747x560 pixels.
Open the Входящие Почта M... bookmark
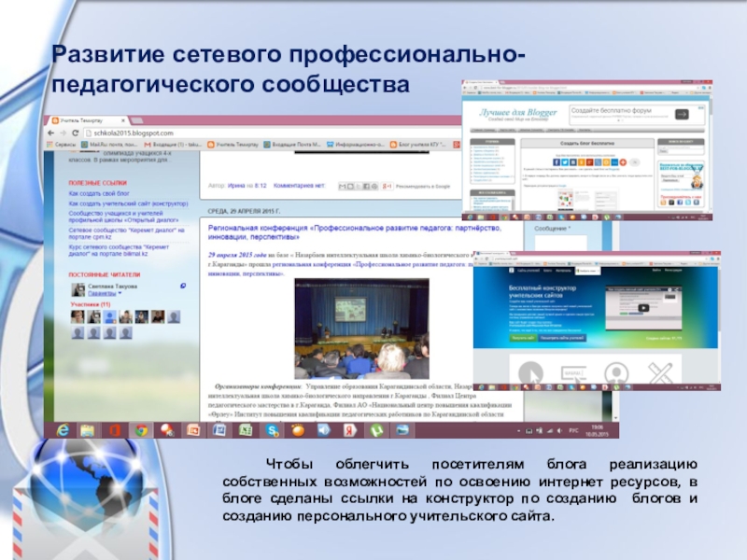pos(292,145)
